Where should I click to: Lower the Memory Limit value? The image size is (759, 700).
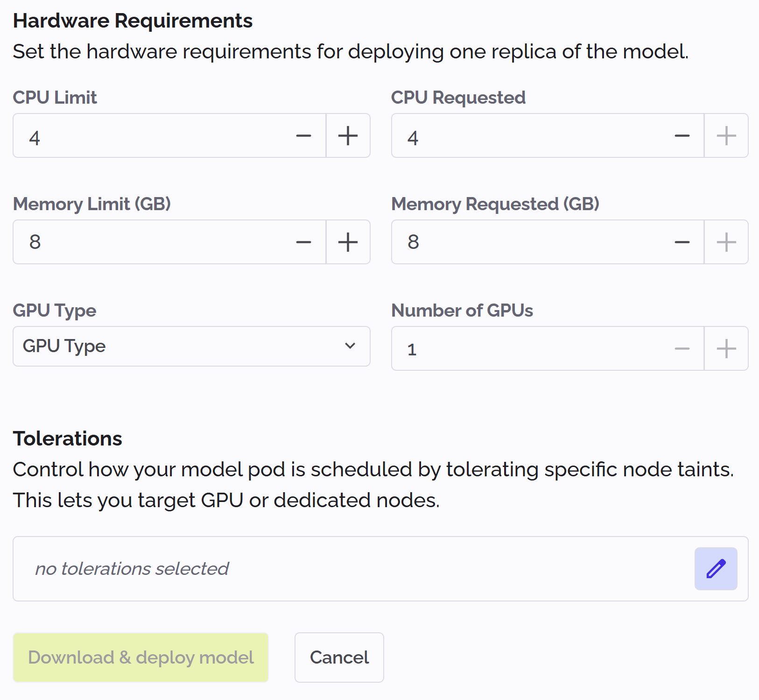coord(304,242)
